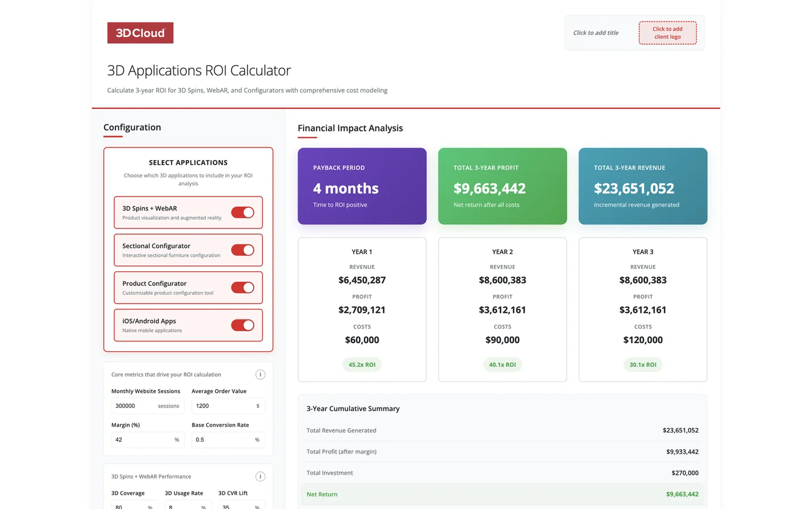Edit the 3D Coverage field

[x=135, y=505]
